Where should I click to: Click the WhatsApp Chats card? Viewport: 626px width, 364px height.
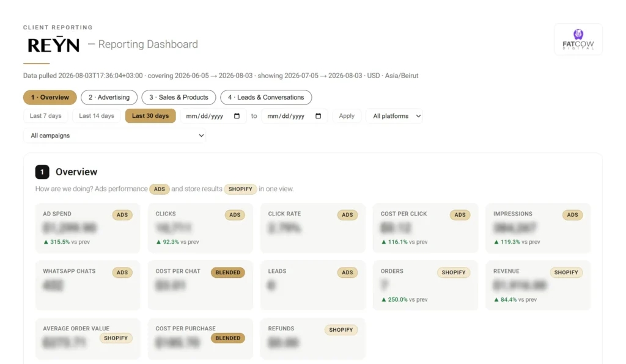point(87,285)
